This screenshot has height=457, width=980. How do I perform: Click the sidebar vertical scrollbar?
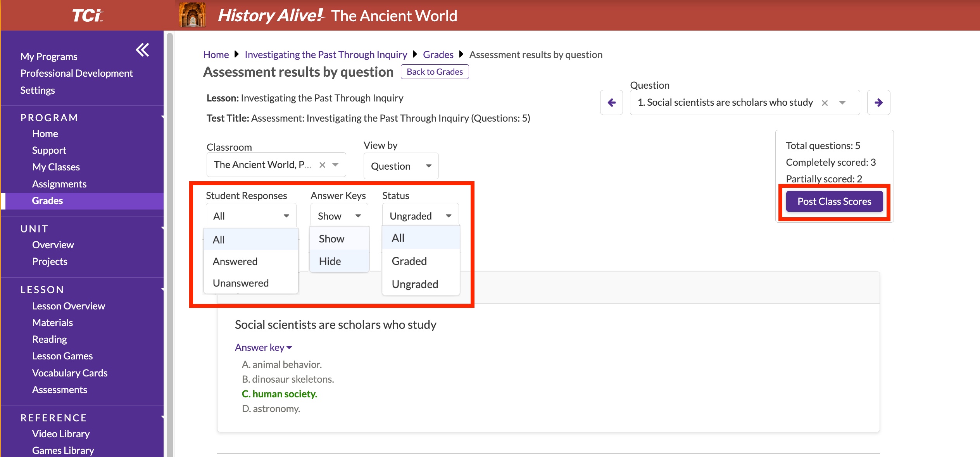pyautogui.click(x=169, y=244)
